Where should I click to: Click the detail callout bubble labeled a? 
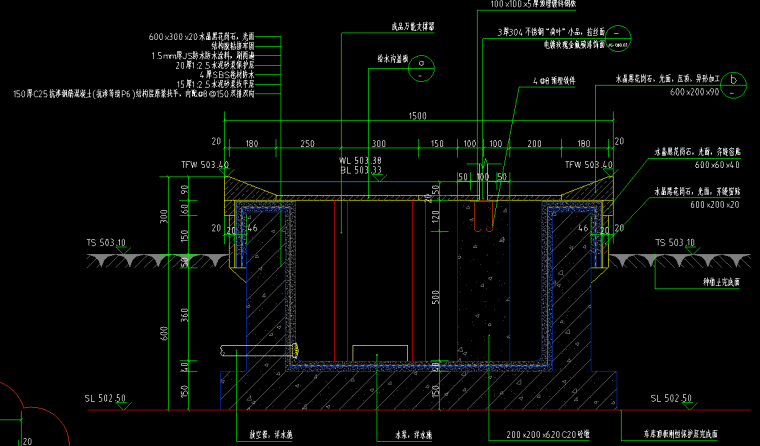422,66
